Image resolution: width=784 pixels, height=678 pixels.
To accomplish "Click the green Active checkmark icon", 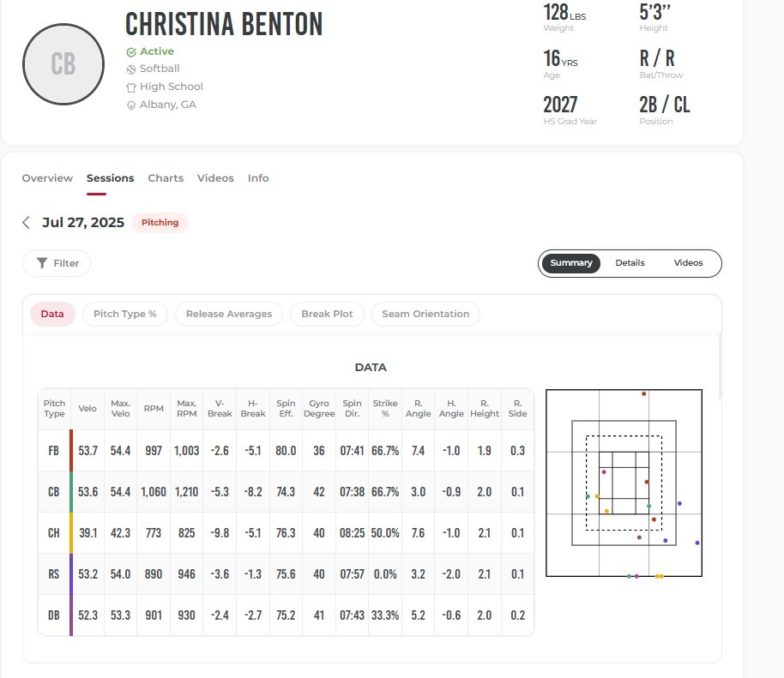I will click(x=131, y=51).
